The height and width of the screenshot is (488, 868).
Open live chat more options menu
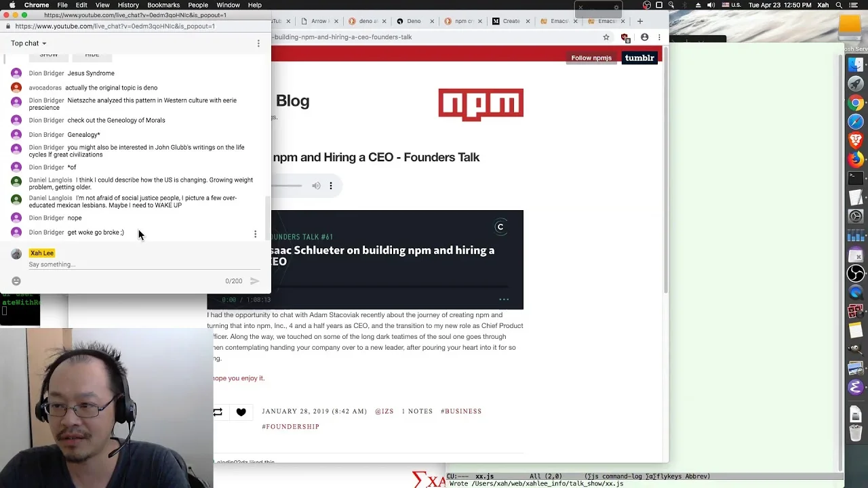[x=258, y=43]
